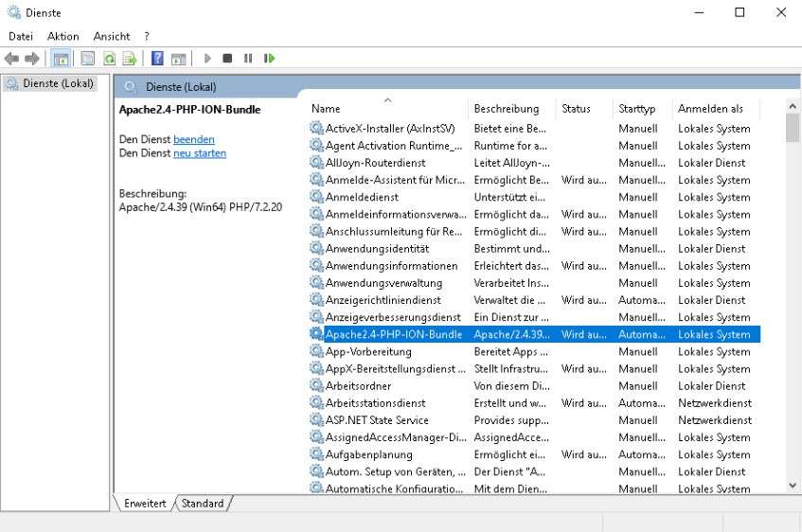Sort services by the Starttyp column header
802x532 pixels.
[x=637, y=109]
